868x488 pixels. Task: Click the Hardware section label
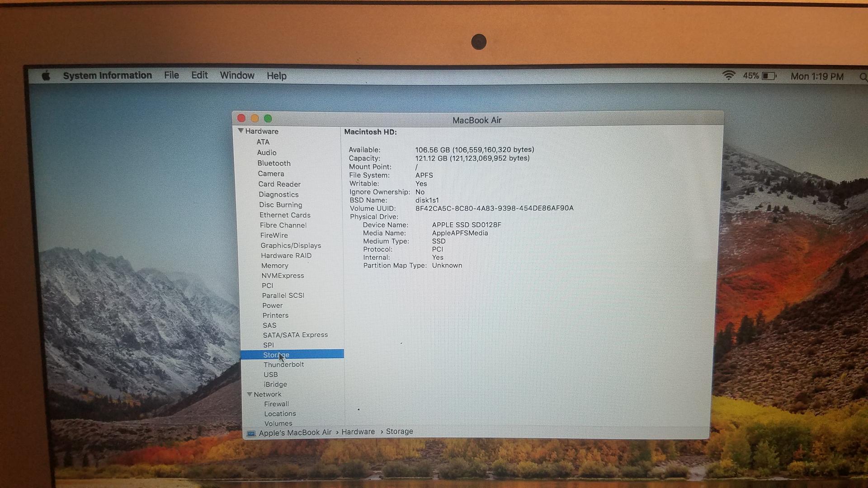click(262, 131)
